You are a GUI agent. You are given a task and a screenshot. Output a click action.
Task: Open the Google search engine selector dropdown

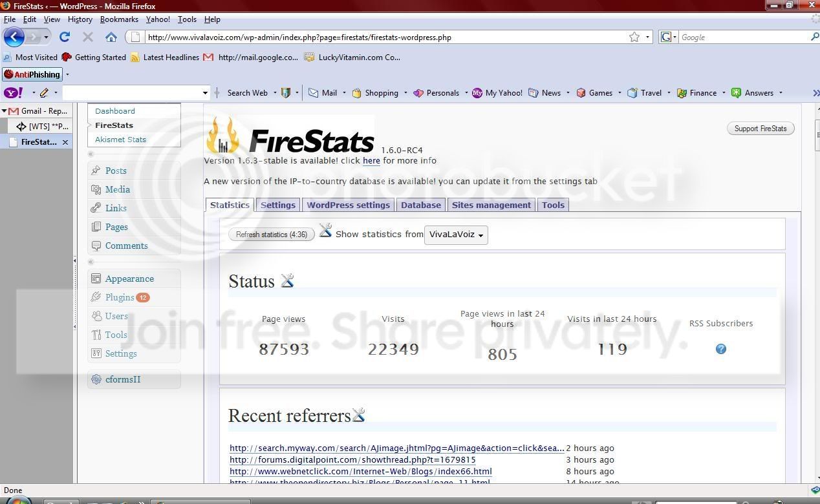[669, 37]
